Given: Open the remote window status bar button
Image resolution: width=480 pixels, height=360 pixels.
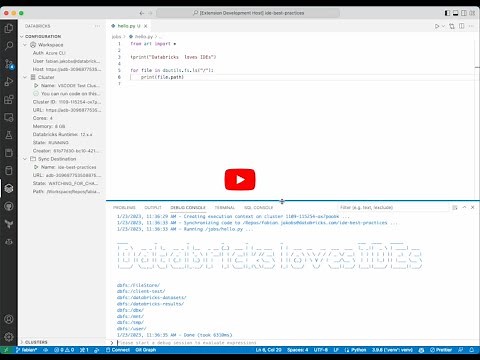Looking at the screenshot, I should pyautogui.click(x=6, y=350).
